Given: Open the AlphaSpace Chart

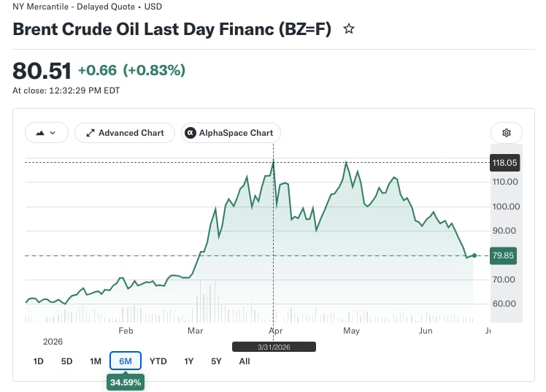Looking at the screenshot, I should [x=231, y=133].
